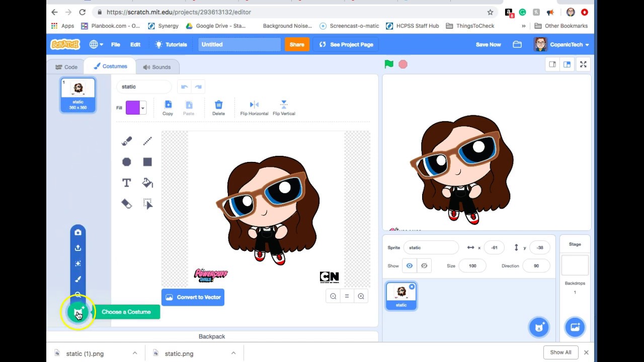The image size is (644, 362).
Task: Open the Backpack bar
Action: coord(212,336)
